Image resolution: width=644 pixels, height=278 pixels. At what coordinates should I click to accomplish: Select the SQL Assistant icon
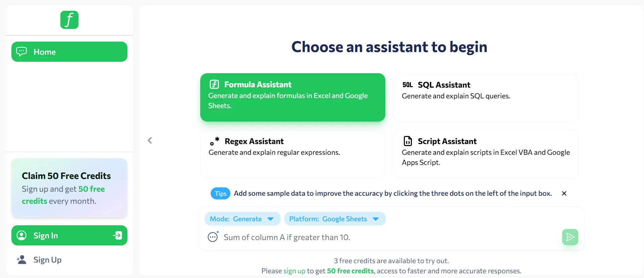408,85
